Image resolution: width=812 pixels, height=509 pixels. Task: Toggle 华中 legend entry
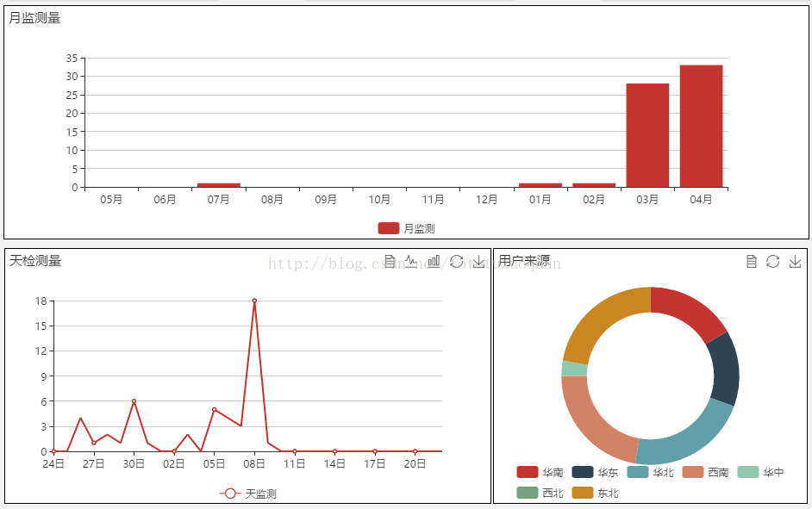[x=761, y=472]
